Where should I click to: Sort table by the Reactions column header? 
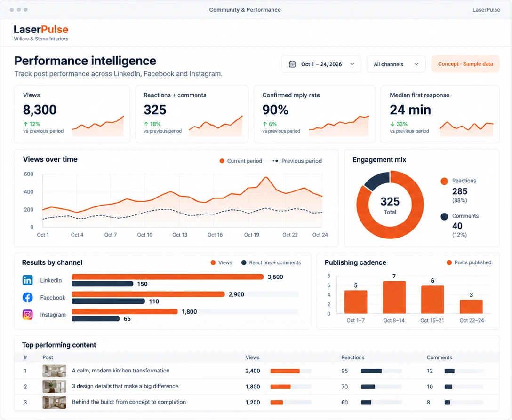pos(352,357)
